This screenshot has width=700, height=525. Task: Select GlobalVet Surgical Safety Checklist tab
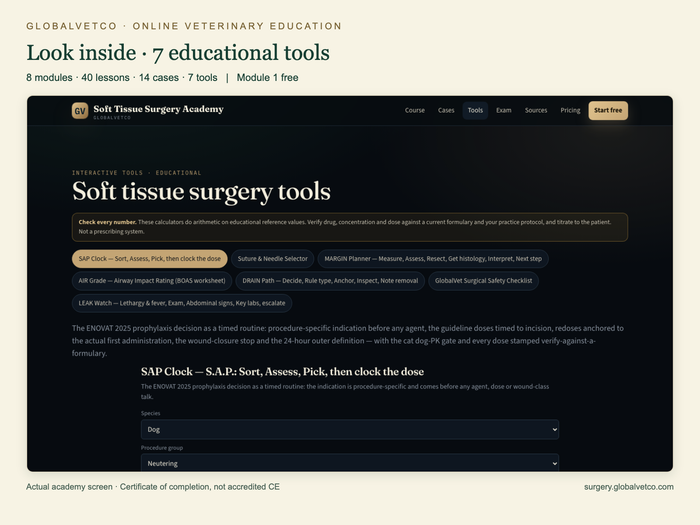tap(483, 281)
